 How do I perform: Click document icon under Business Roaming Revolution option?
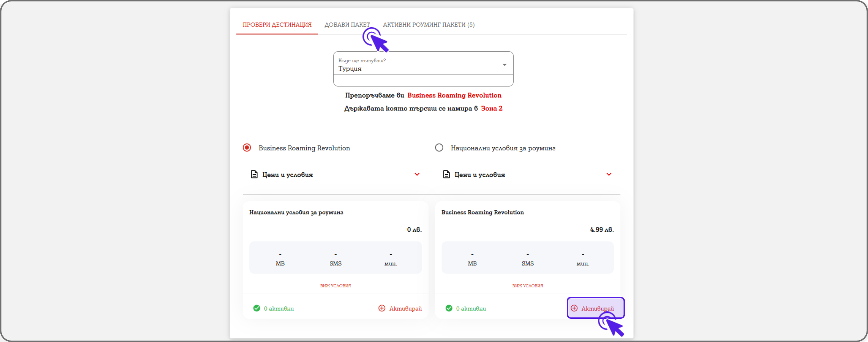(x=254, y=174)
